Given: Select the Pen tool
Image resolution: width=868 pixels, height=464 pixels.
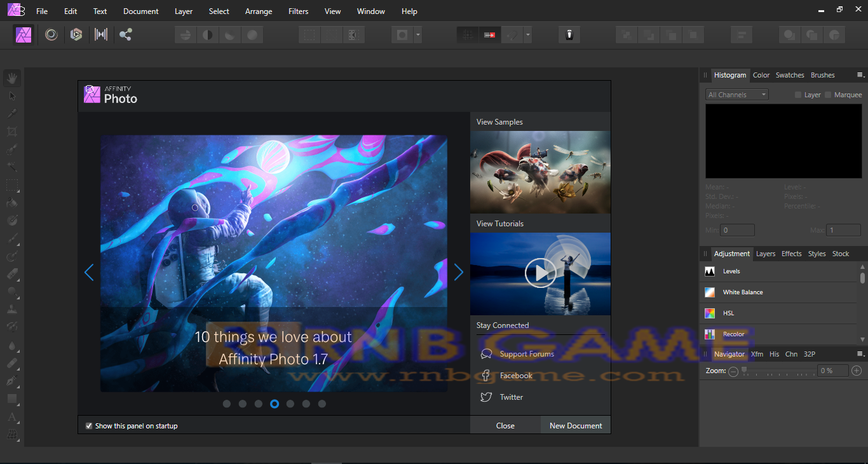Looking at the screenshot, I should click(x=12, y=381).
